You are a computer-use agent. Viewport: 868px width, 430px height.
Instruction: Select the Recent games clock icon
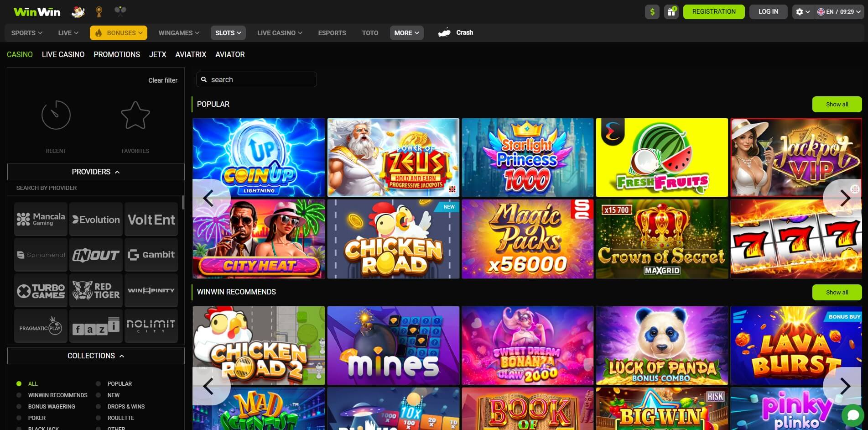tap(56, 115)
